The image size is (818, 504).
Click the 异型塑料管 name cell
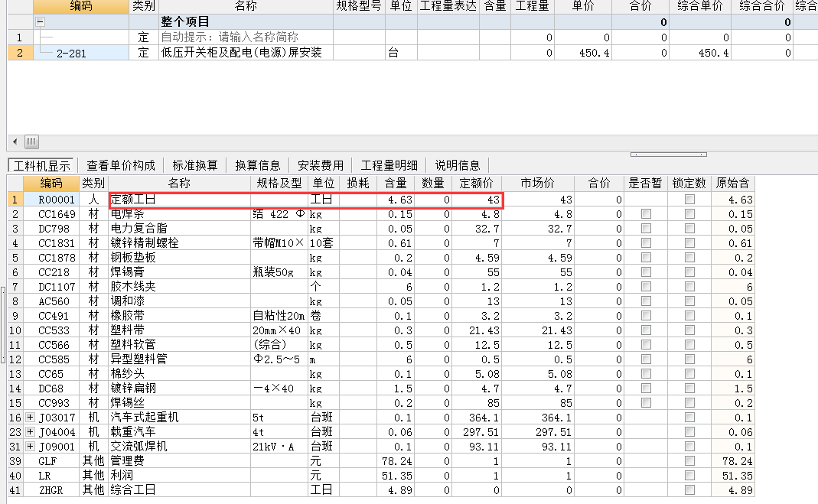tap(180, 359)
